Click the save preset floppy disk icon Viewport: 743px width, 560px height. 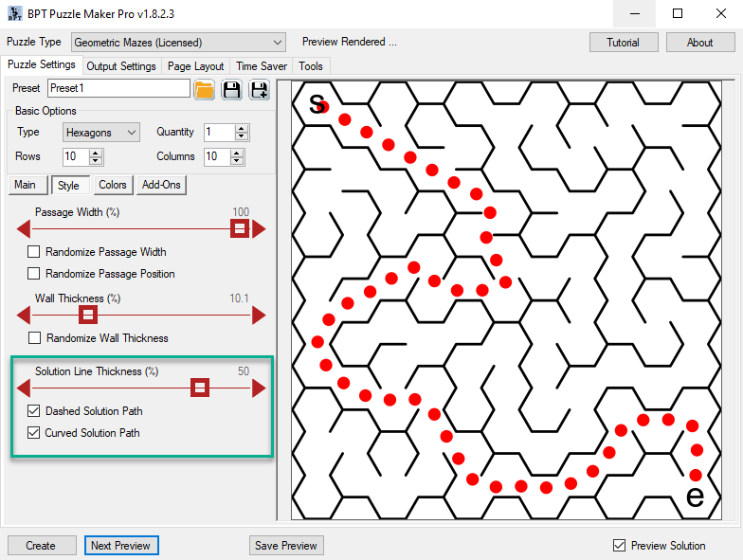231,90
